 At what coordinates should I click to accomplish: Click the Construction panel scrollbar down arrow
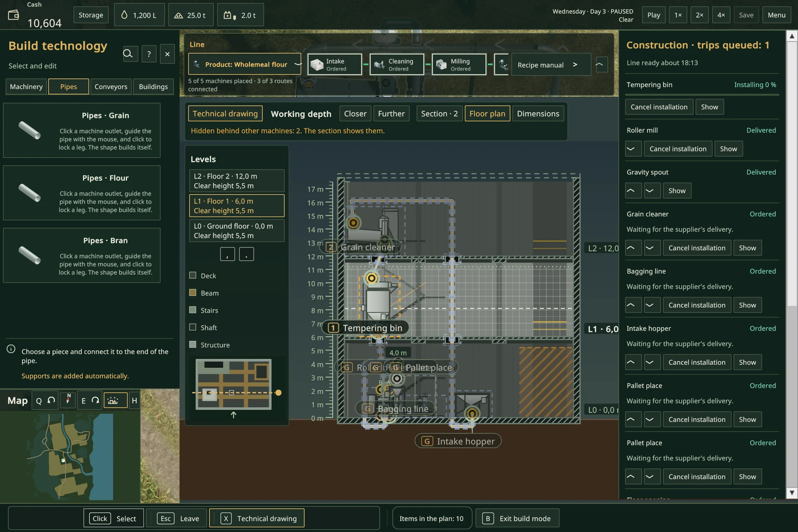[x=792, y=493]
